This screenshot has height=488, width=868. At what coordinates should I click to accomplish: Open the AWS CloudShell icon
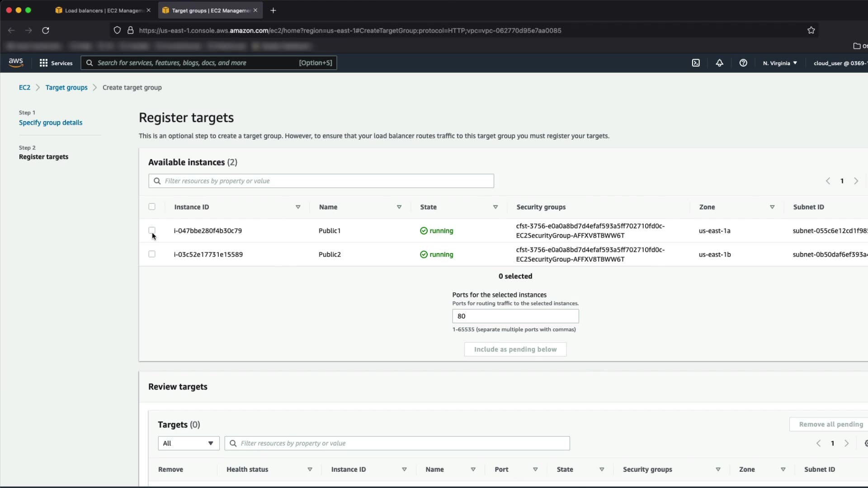tap(696, 63)
